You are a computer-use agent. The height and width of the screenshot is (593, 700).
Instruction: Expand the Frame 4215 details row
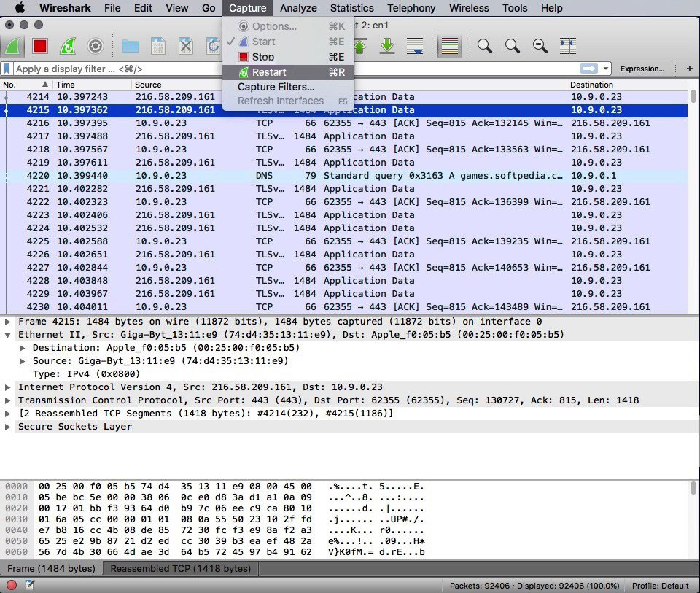7,322
